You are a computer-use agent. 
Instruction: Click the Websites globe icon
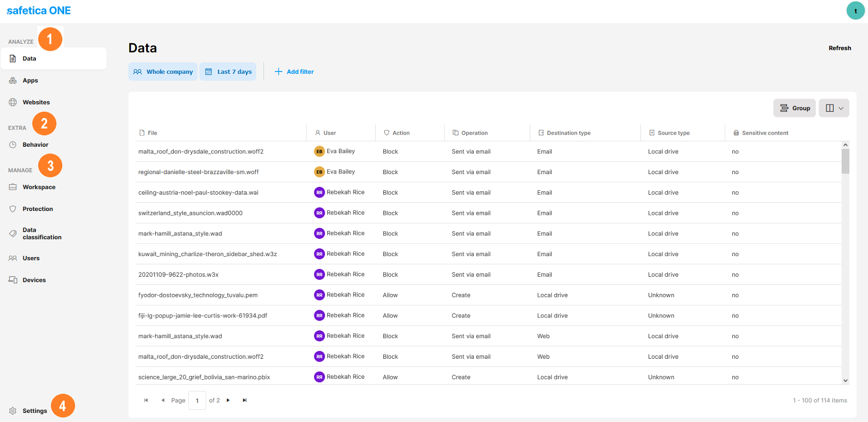[13, 102]
